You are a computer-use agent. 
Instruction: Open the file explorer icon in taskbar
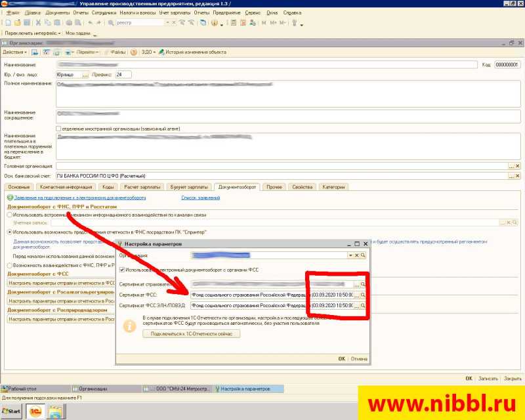[x=55, y=411]
